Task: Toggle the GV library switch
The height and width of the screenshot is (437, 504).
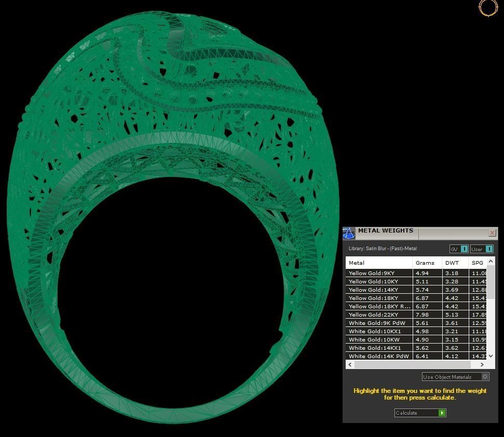Action: point(459,249)
